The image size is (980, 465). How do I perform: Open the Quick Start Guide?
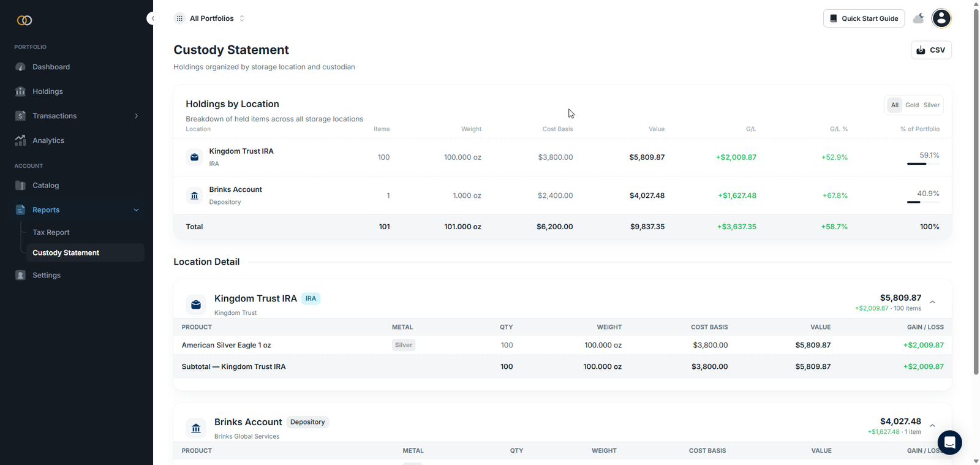coord(864,18)
